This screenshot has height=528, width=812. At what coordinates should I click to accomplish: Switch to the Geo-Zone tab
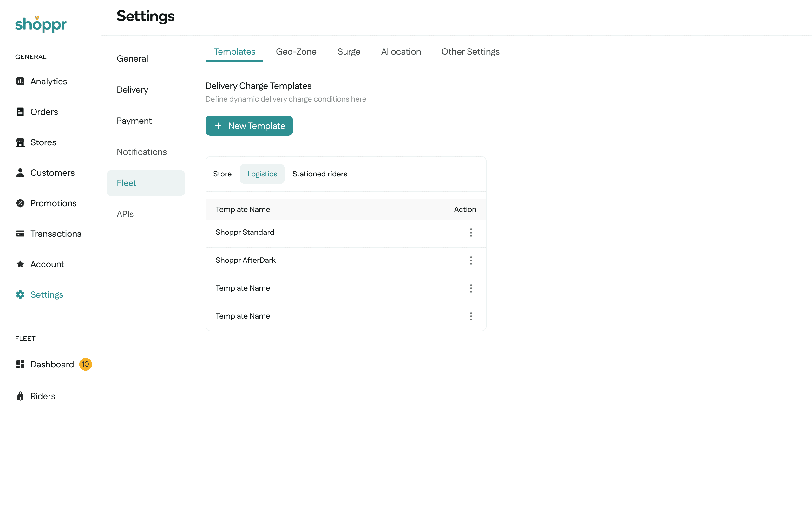(x=296, y=51)
